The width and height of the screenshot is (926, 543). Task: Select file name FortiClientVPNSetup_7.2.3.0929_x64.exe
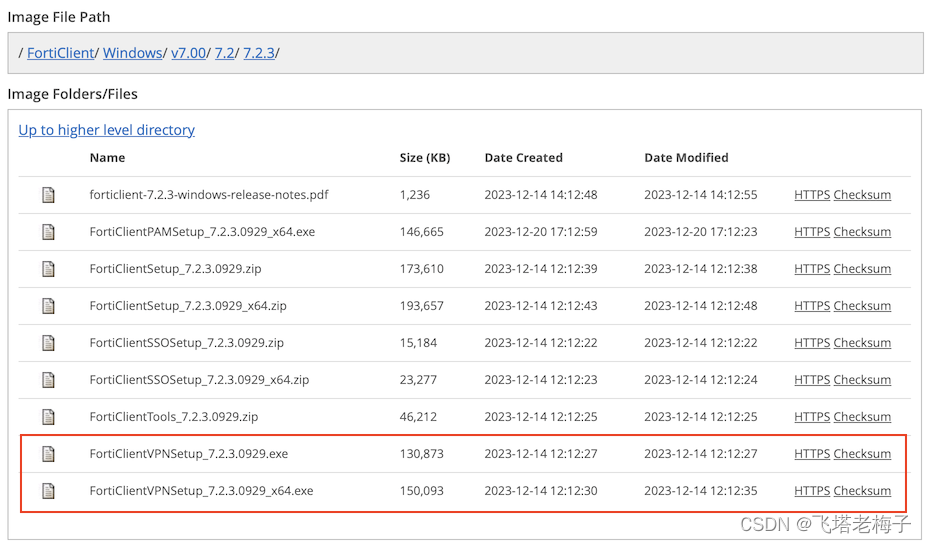201,491
